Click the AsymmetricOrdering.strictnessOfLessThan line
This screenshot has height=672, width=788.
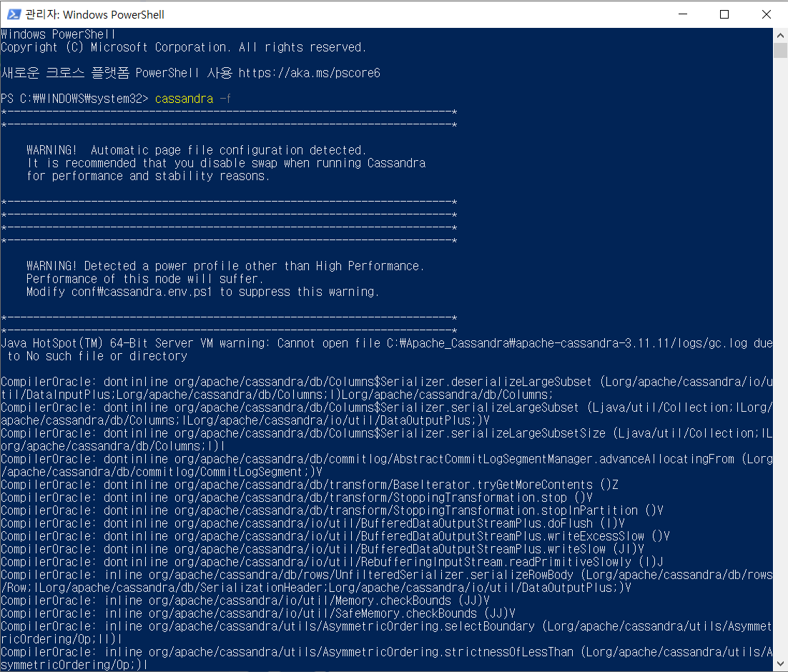point(386,658)
